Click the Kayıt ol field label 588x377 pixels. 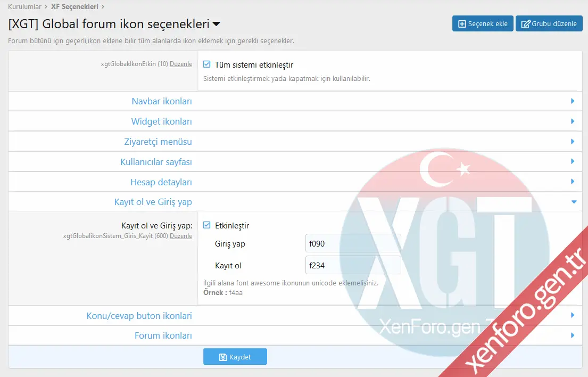tap(228, 266)
